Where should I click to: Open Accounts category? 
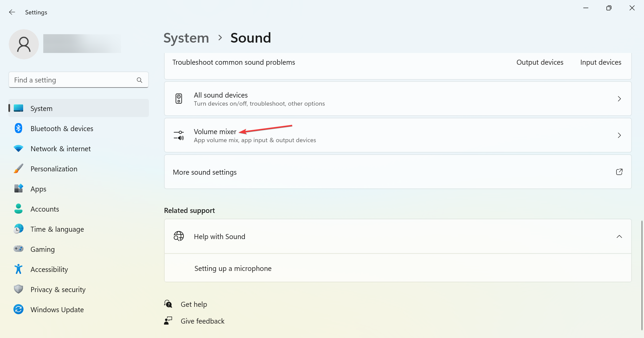tap(78, 209)
